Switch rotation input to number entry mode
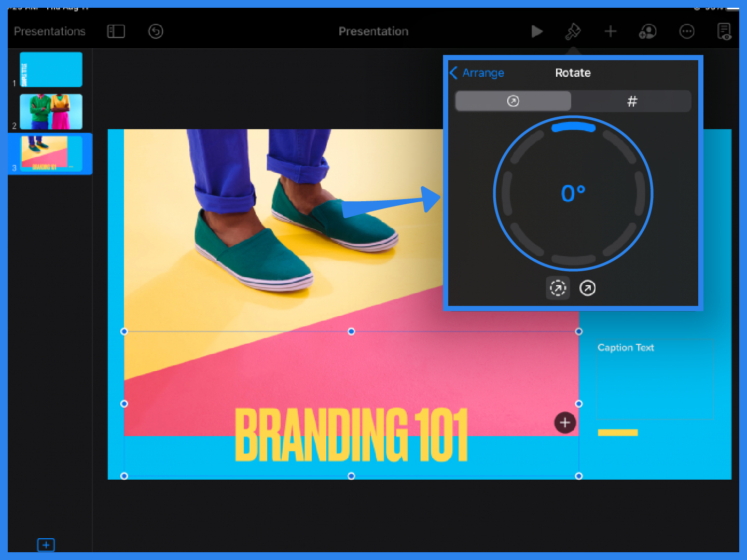 (632, 101)
